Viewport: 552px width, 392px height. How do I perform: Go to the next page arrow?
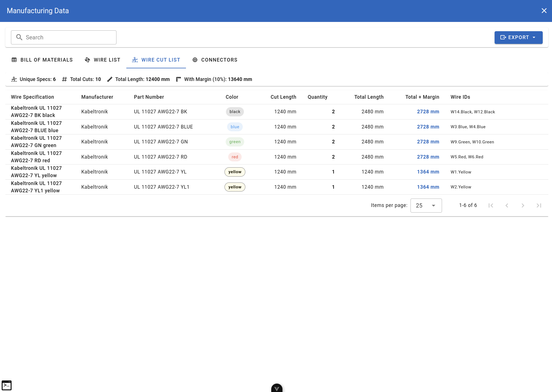(523, 206)
